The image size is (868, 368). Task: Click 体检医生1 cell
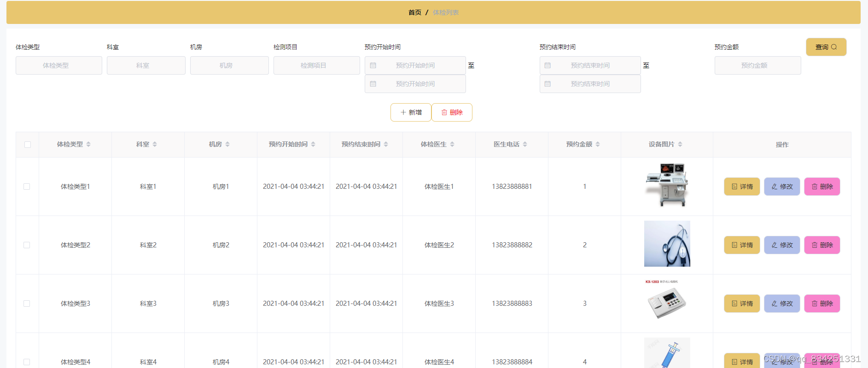(x=439, y=187)
